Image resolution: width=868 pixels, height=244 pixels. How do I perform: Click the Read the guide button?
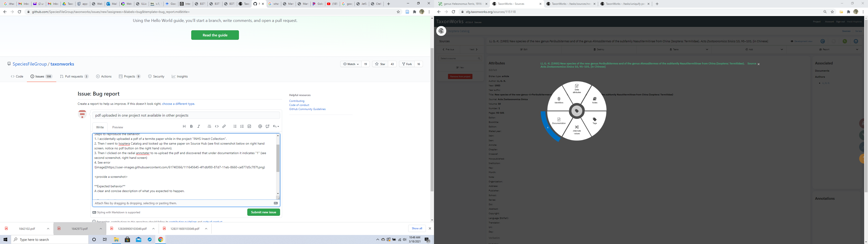(215, 35)
